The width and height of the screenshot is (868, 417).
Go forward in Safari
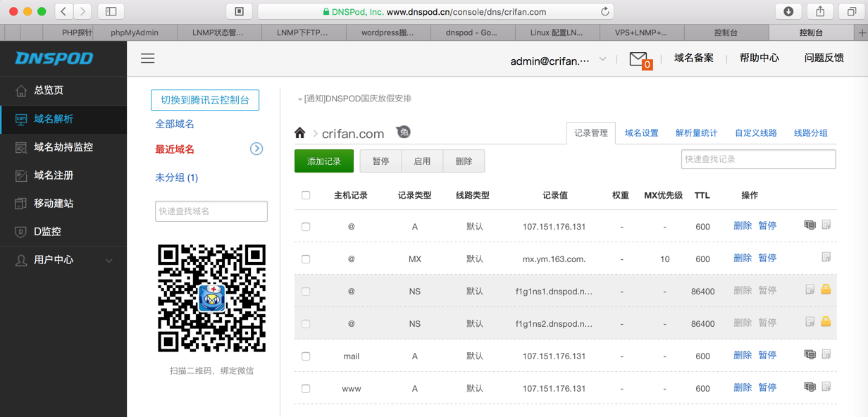[82, 11]
